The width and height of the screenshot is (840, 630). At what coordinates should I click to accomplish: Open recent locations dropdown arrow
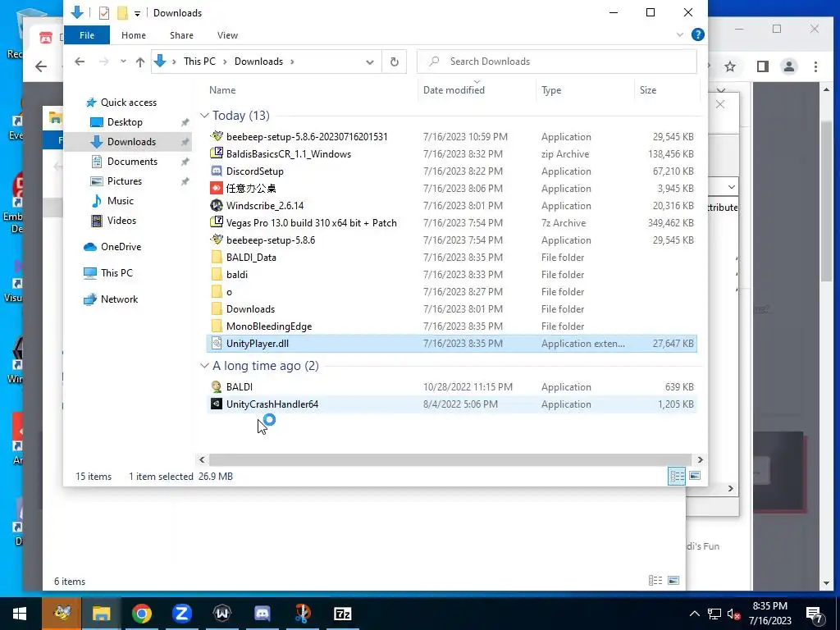coord(123,62)
